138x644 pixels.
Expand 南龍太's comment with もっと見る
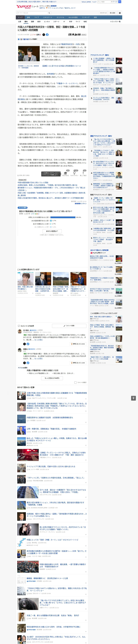click(x=38, y=358)
